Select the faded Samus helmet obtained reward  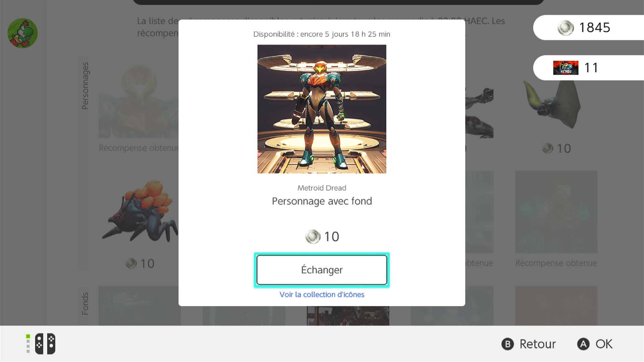139,101
